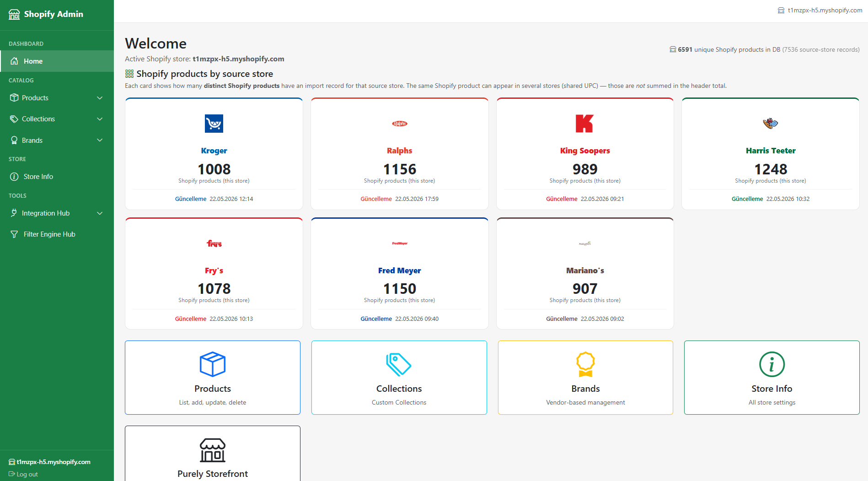The width and height of the screenshot is (868, 481).
Task: Click the Home house icon in sidebar
Action: (x=14, y=61)
